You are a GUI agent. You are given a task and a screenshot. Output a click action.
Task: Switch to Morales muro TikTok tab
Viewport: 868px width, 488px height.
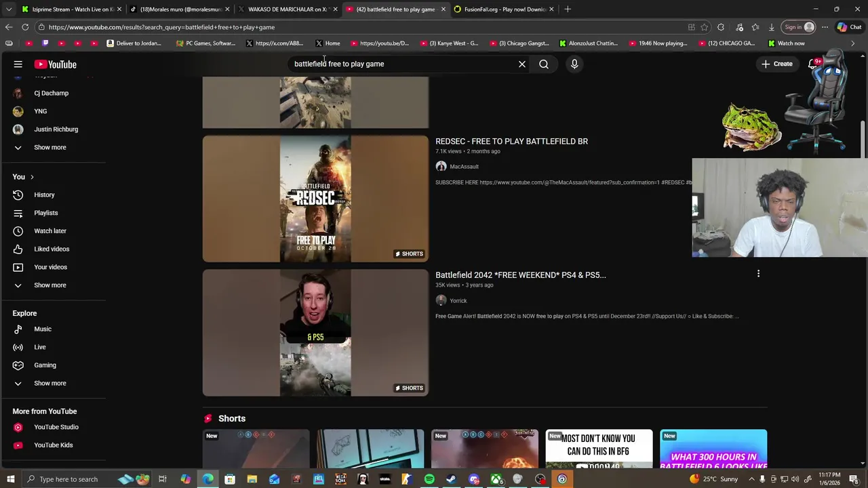(x=179, y=9)
